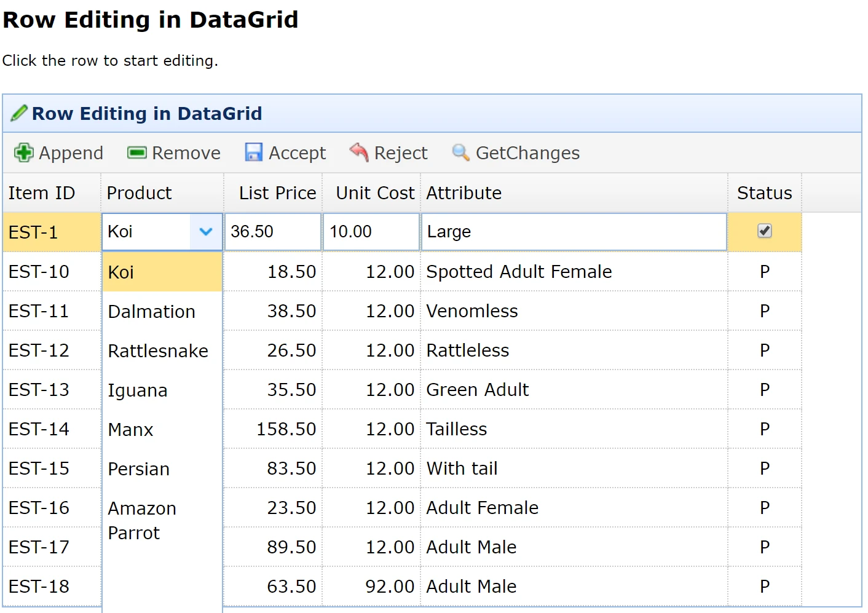Click the Adult Male cell in EST-17 row
Viewport: 868px width, 613px height.
click(x=574, y=547)
